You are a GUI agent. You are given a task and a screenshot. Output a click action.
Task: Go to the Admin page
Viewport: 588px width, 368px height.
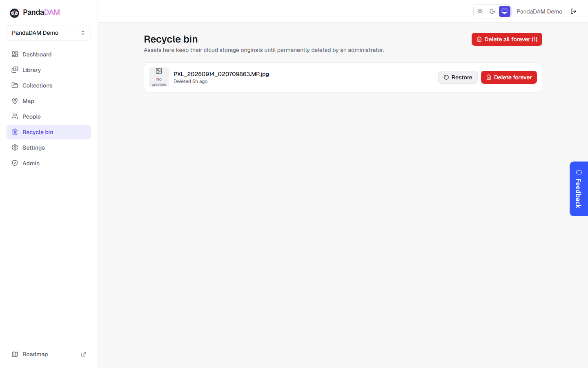pos(49,163)
